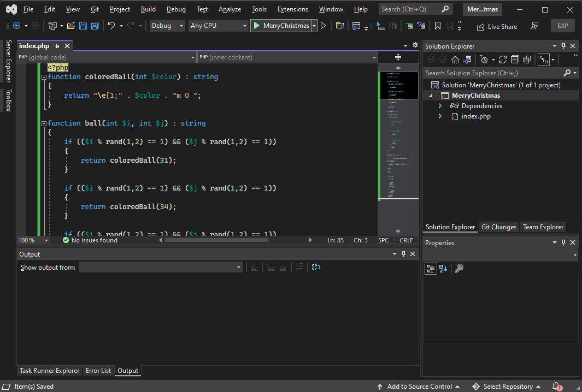The width and height of the screenshot is (582, 392).
Task: Click the Categorized icon in Properties panel
Action: (x=431, y=269)
